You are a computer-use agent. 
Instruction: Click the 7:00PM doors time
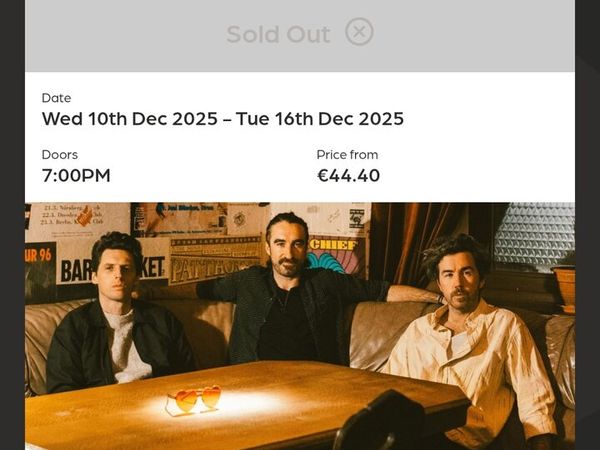pyautogui.click(x=76, y=176)
